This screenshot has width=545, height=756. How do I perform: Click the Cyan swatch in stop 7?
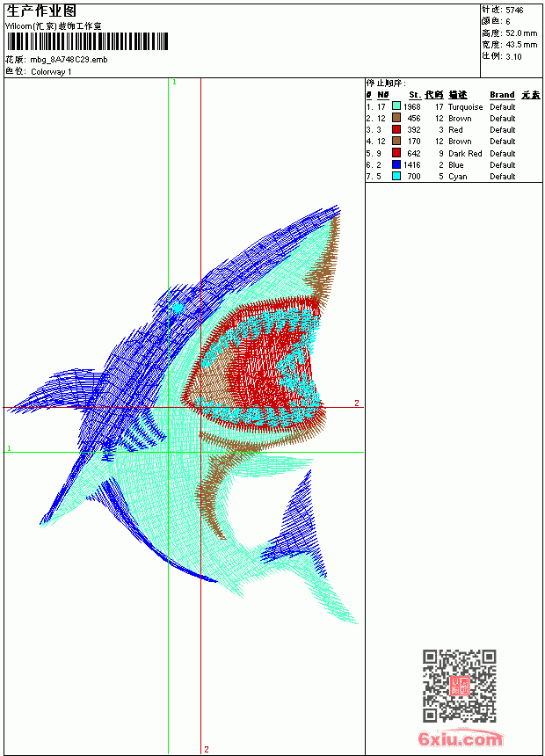[396, 176]
